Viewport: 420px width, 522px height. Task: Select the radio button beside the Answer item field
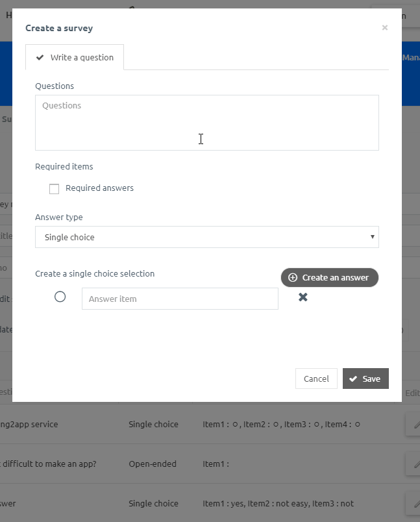click(x=60, y=296)
